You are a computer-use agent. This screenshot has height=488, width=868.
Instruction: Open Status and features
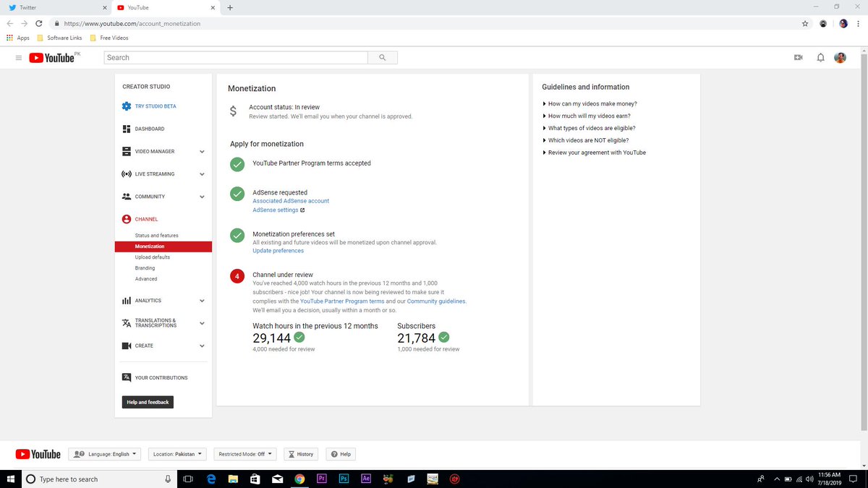click(x=156, y=236)
